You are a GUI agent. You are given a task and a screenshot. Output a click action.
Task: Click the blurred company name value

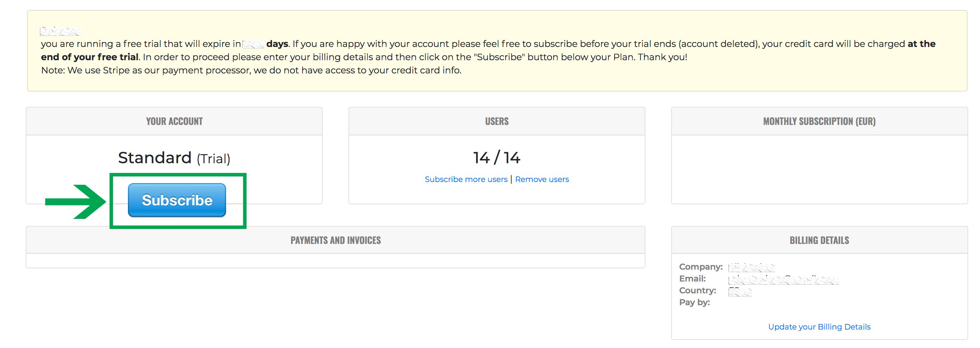(752, 267)
